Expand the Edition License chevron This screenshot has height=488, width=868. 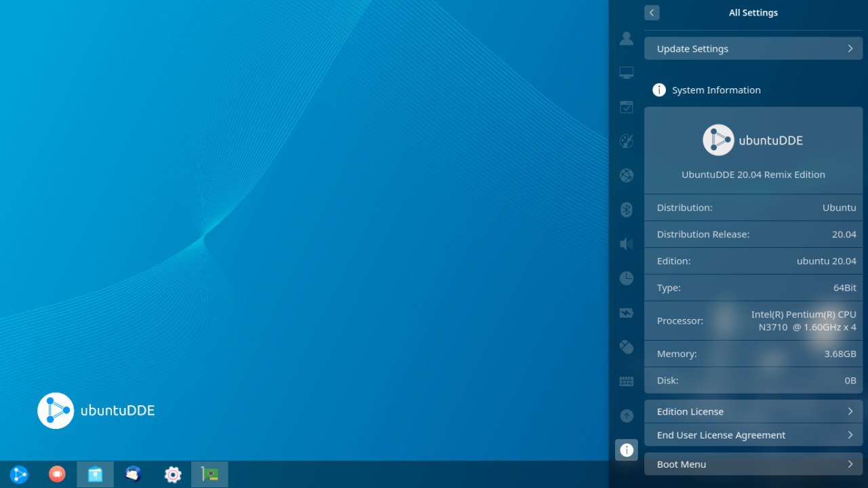click(850, 411)
